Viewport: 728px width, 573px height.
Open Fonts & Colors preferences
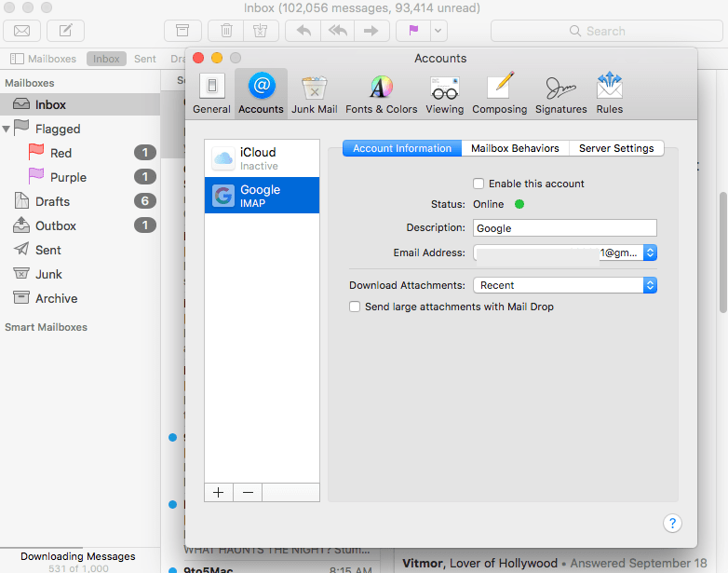click(x=381, y=93)
